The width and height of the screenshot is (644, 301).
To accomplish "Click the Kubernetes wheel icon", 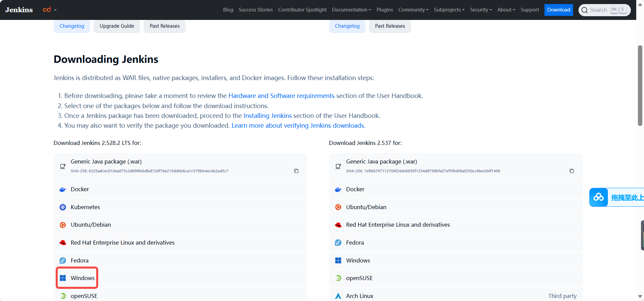I will pyautogui.click(x=63, y=207).
